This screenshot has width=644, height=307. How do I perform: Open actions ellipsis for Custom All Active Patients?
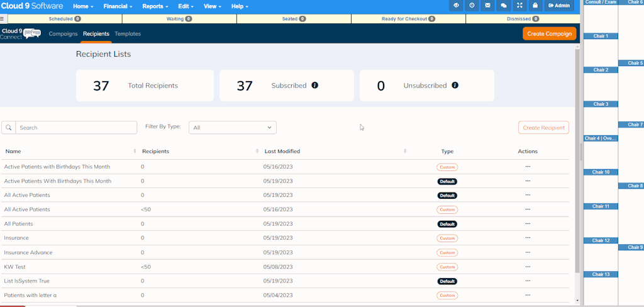click(x=528, y=209)
